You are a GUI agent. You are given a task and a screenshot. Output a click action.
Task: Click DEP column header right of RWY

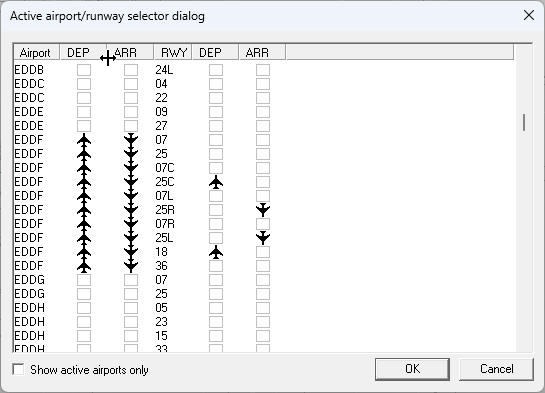[215, 52]
